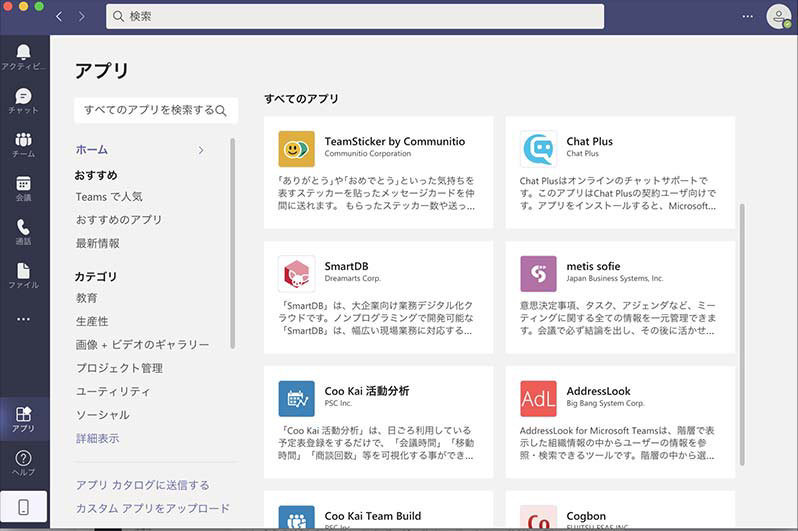Open the AddressLook app title
This screenshot has width=798, height=531.
[x=598, y=391]
